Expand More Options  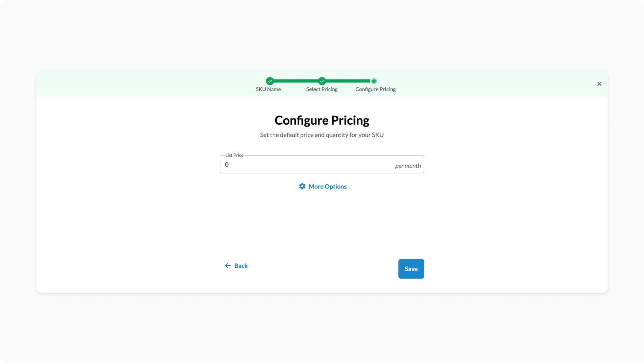327,186
